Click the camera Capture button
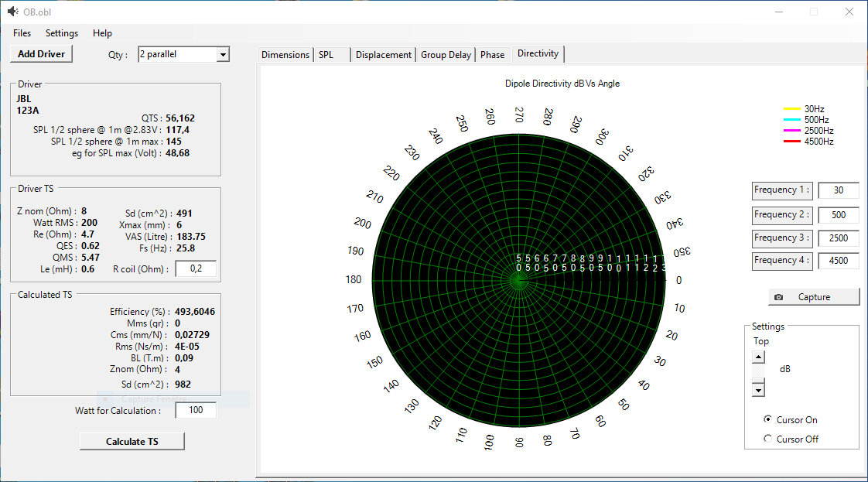The width and height of the screenshot is (868, 482). (813, 297)
